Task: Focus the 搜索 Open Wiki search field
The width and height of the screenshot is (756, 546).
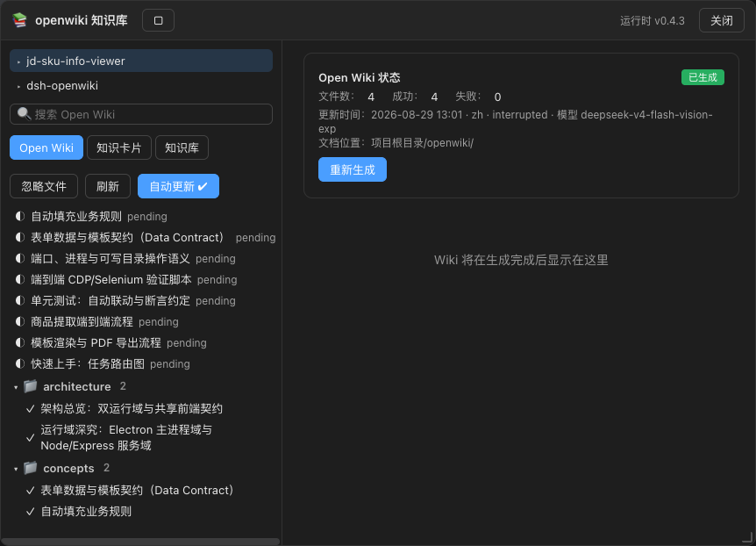Action: pos(141,114)
